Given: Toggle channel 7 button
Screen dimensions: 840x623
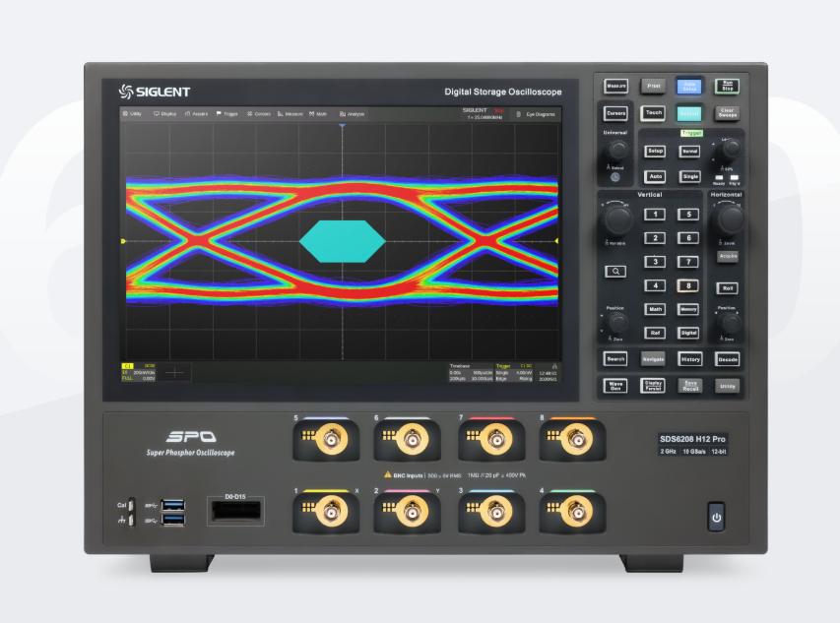Looking at the screenshot, I should tap(688, 262).
